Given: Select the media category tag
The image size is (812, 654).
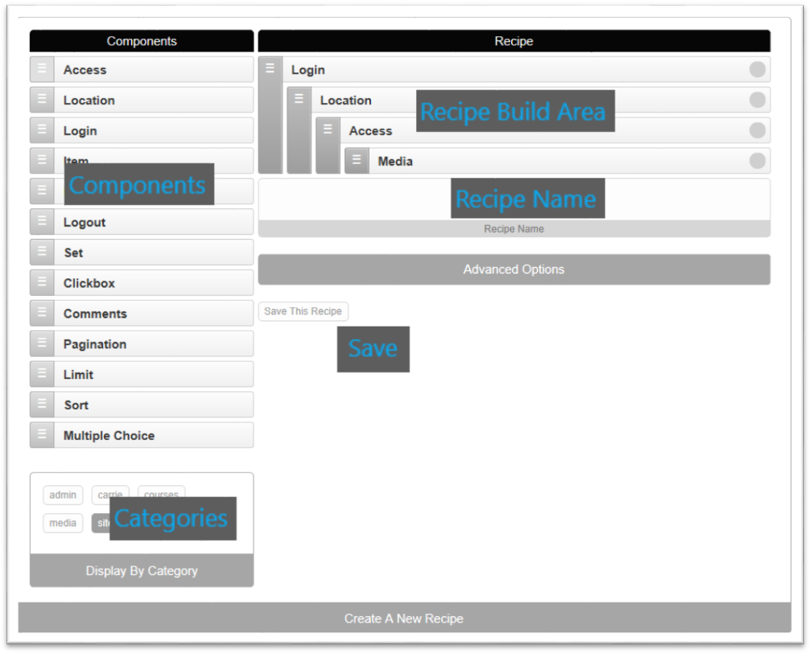Looking at the screenshot, I should [63, 523].
